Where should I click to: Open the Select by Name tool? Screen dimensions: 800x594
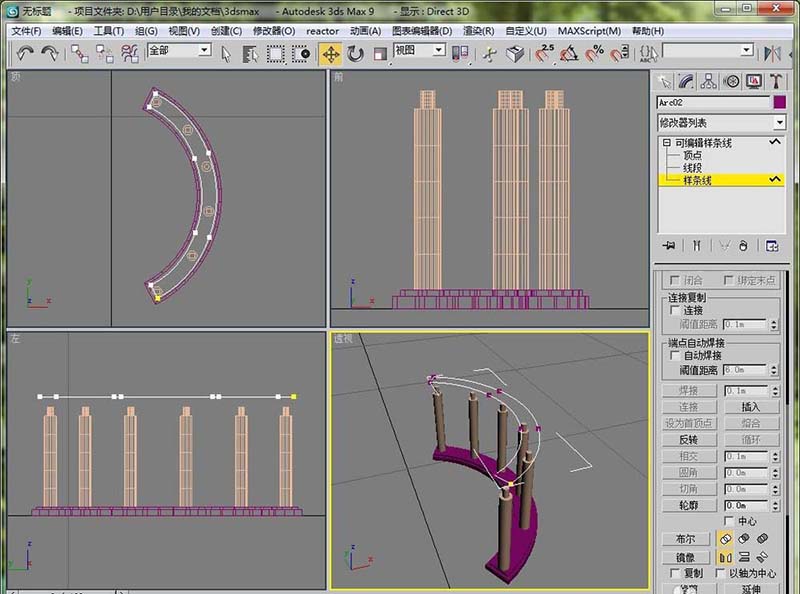click(250, 53)
